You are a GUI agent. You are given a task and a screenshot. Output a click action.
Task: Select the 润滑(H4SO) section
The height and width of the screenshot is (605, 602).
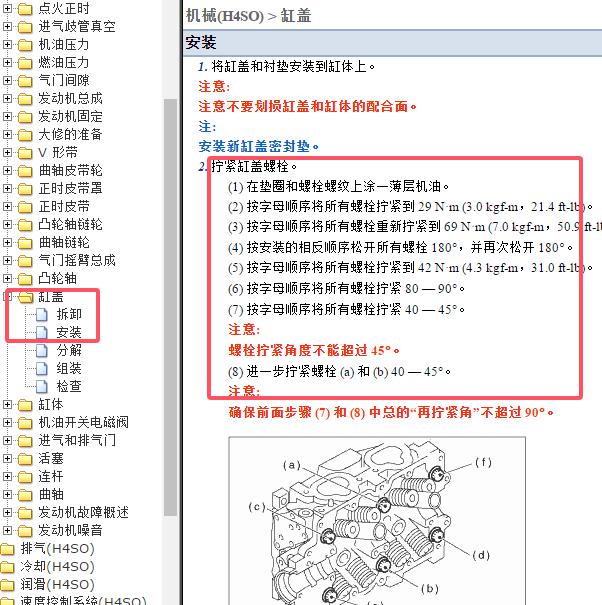57,585
